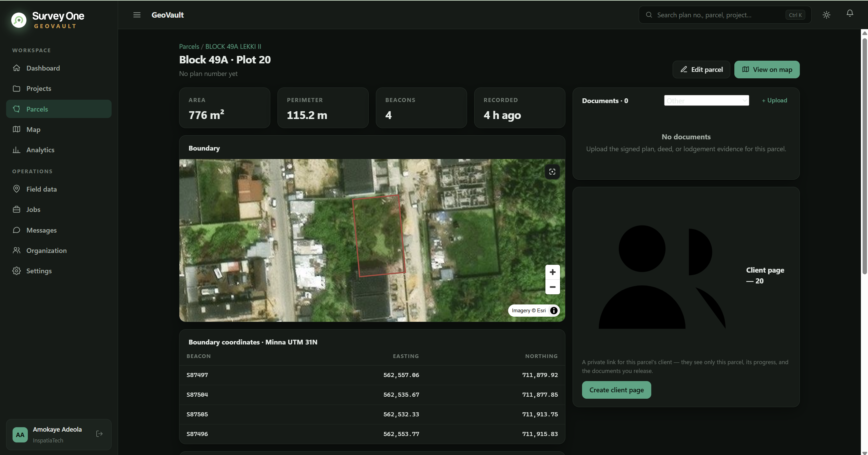The height and width of the screenshot is (455, 868).
Task: Click the Ctrl K shortcut badge
Action: (x=795, y=15)
